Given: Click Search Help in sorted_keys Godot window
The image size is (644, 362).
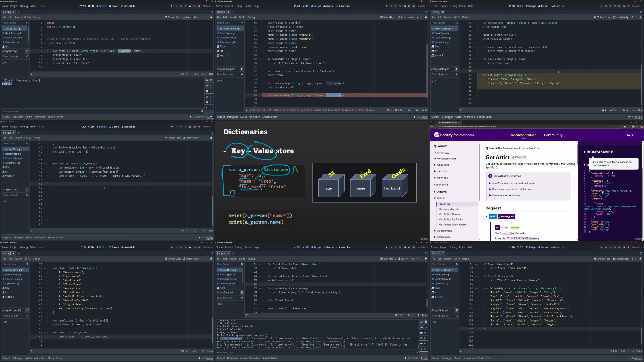Looking at the screenshot, I should (405, 259).
